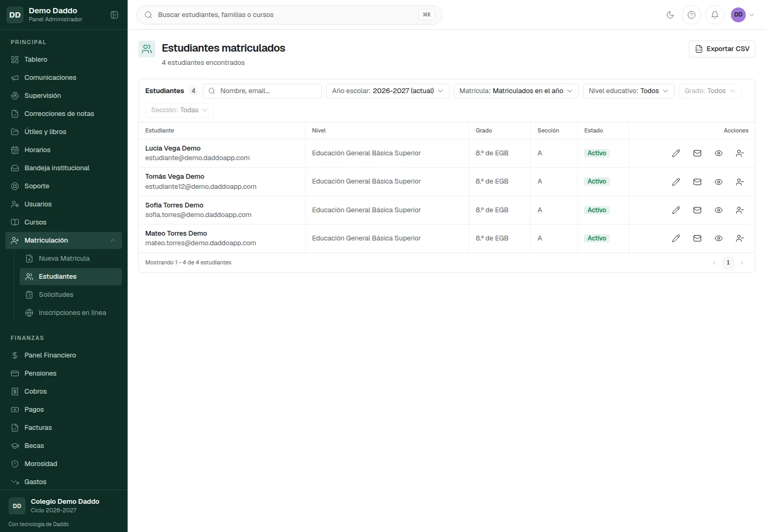Click Activo status of Sofía Torres

pos(597,210)
